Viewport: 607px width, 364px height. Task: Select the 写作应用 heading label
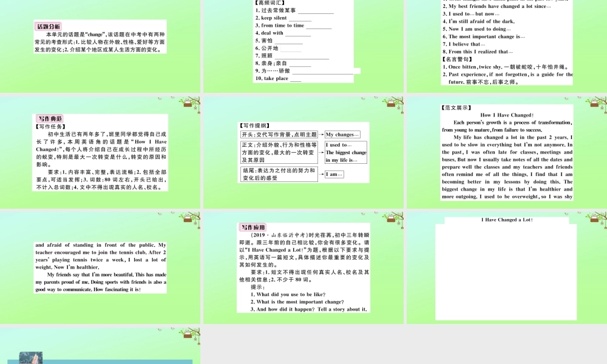pos(253,227)
